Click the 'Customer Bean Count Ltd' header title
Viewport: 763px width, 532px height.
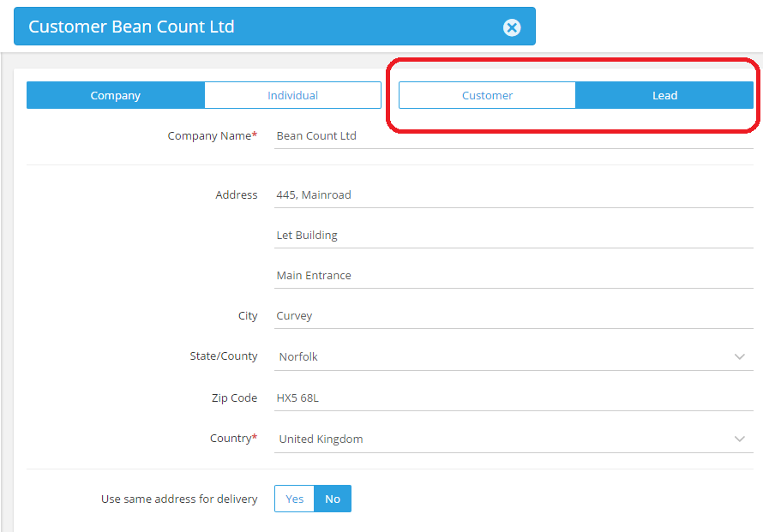click(131, 27)
